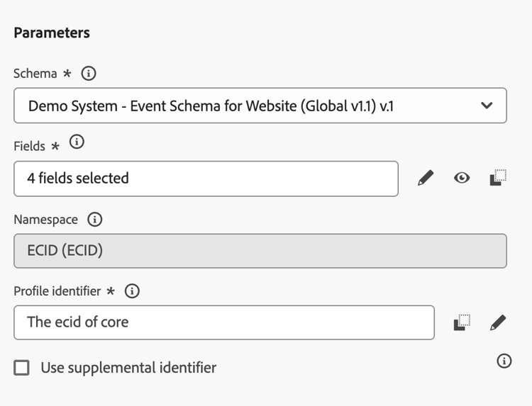The height and width of the screenshot is (406, 532).
Task: Click info icon beside supplemental identifier
Action: pos(504,361)
